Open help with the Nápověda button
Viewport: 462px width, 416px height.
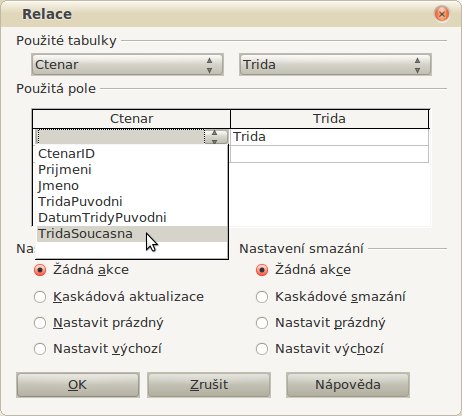coord(348,385)
